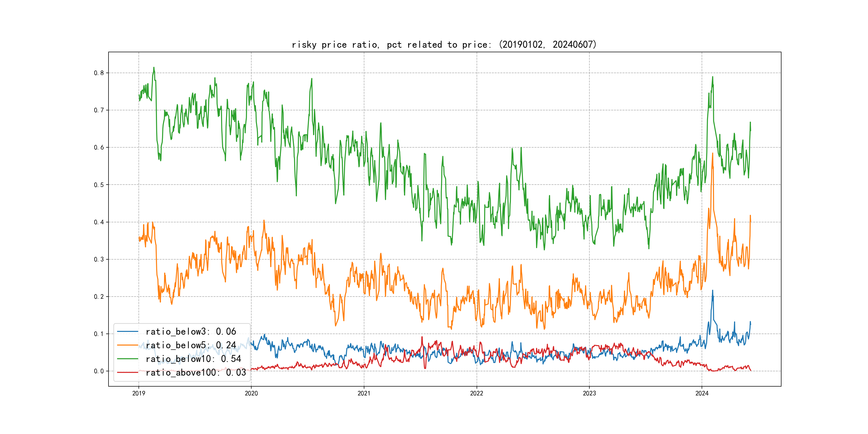This screenshot has height=434, width=868.
Task: Click the 2022 x-axis tick label
Action: pos(476,393)
